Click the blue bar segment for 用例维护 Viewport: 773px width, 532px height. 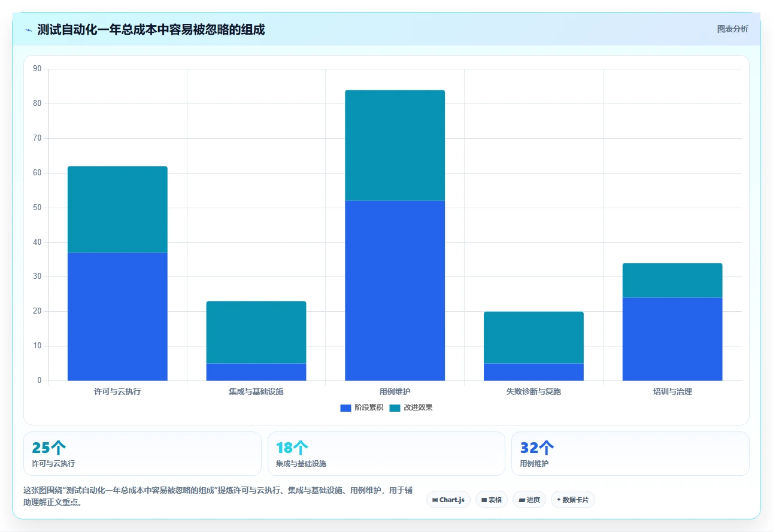pyautogui.click(x=395, y=291)
